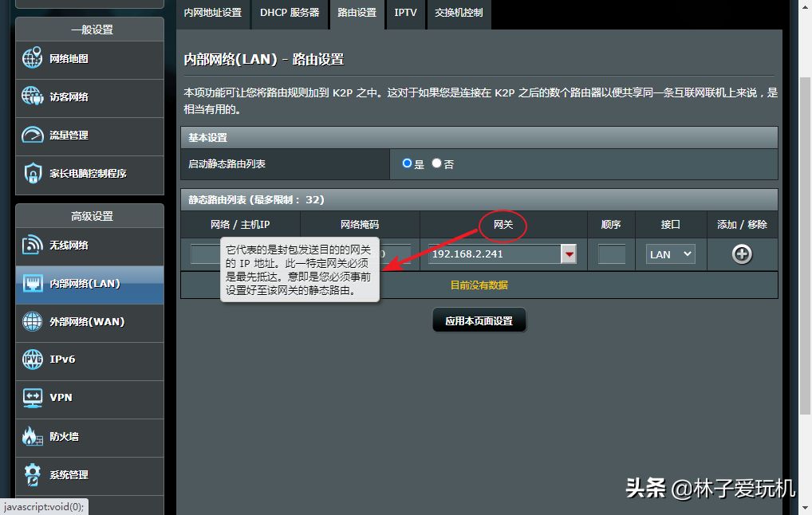This screenshot has height=515, width=812.
Task: Click the 顺序 metric input field
Action: tap(611, 254)
